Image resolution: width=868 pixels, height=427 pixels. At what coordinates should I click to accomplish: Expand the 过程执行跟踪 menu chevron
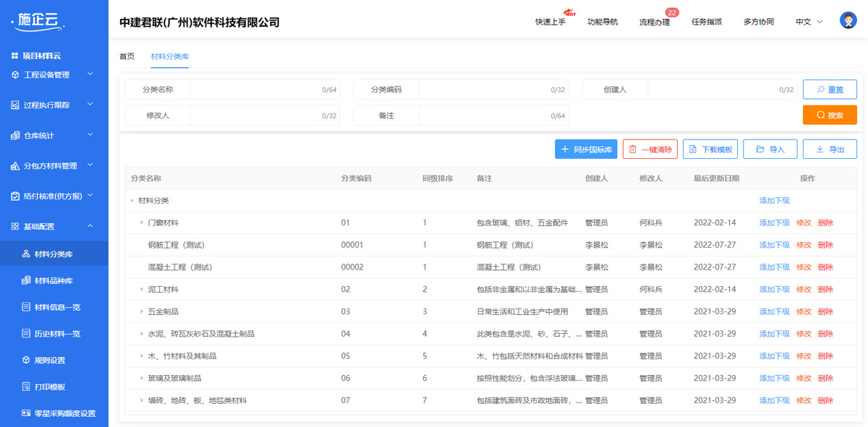[x=90, y=104]
